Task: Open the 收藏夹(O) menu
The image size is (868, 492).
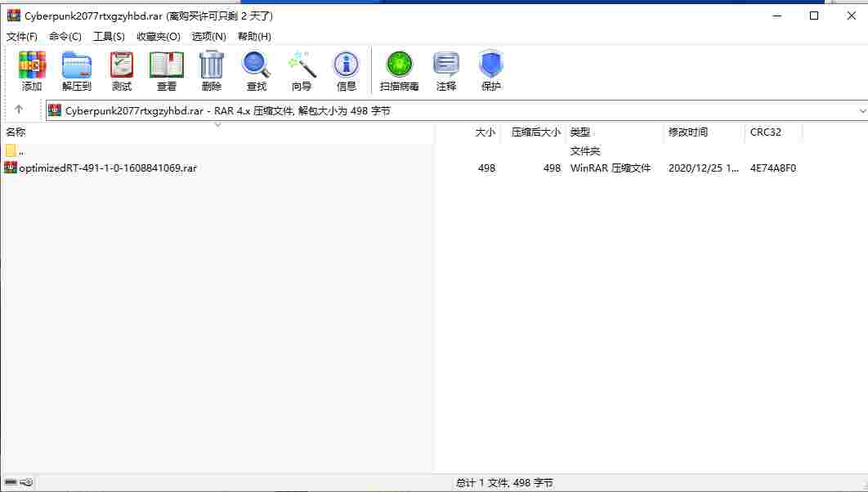Action: (x=159, y=37)
